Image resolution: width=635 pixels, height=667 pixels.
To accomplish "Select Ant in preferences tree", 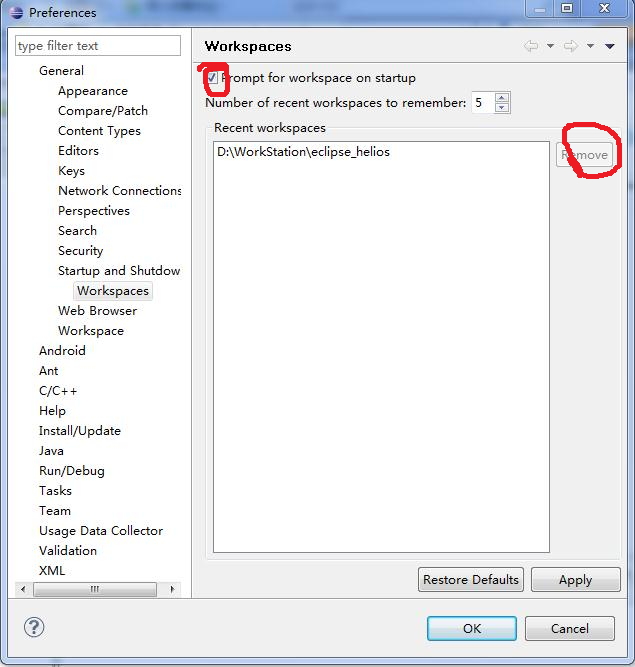I will point(48,371).
